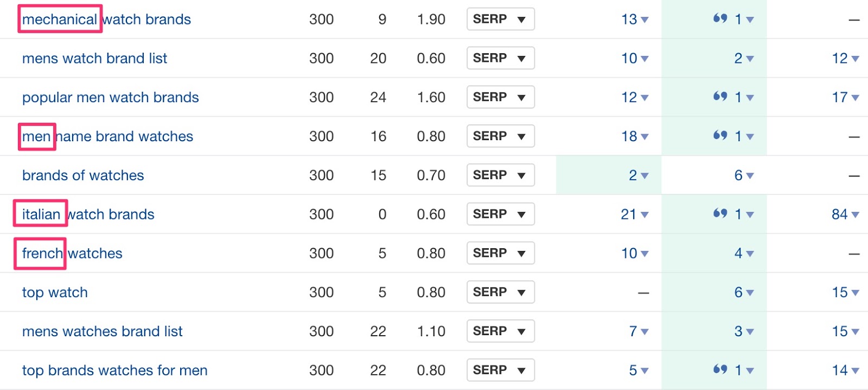Image resolution: width=868 pixels, height=390 pixels.
Task: Expand SERP dropdown for top watch
Action: 500,292
